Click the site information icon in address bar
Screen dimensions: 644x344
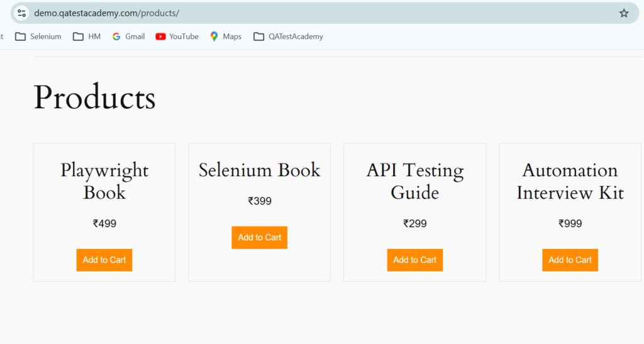click(x=21, y=13)
